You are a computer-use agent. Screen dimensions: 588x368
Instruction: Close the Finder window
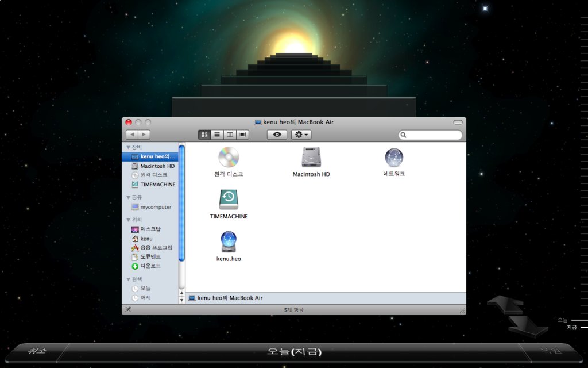click(x=129, y=122)
